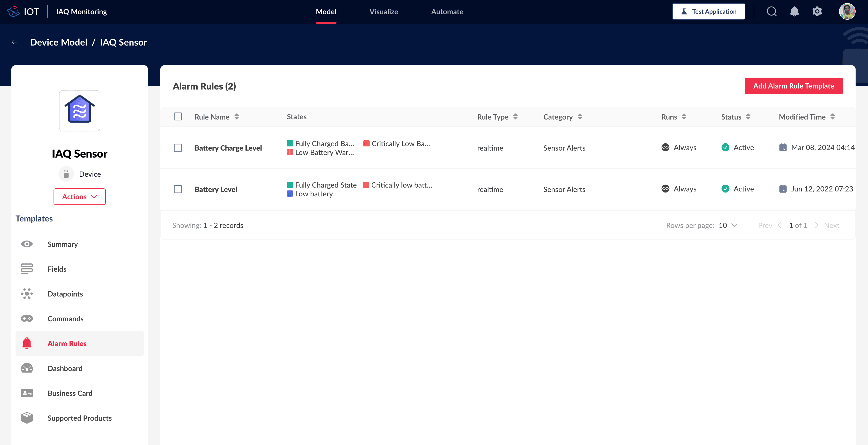Check the select-all checkbox in header
868x445 pixels.
[x=178, y=117]
